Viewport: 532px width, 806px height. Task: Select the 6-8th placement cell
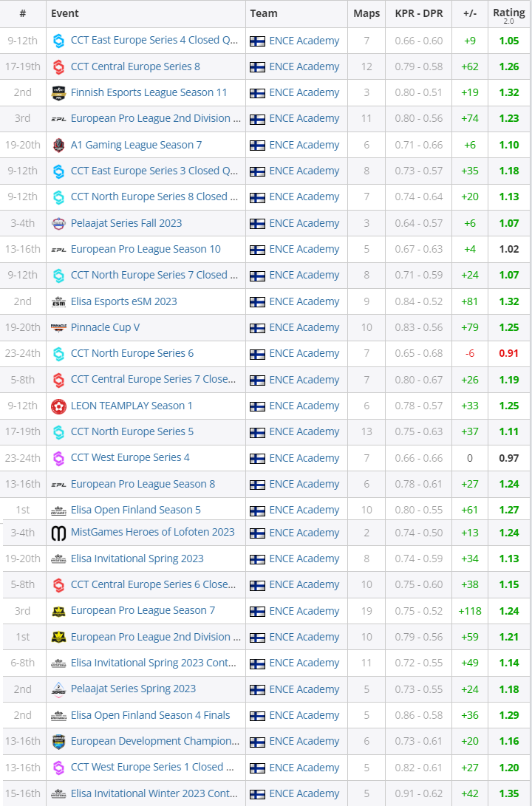23,663
